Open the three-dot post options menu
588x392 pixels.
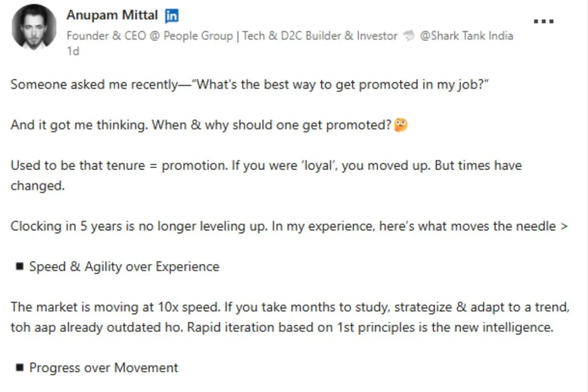coord(543,21)
